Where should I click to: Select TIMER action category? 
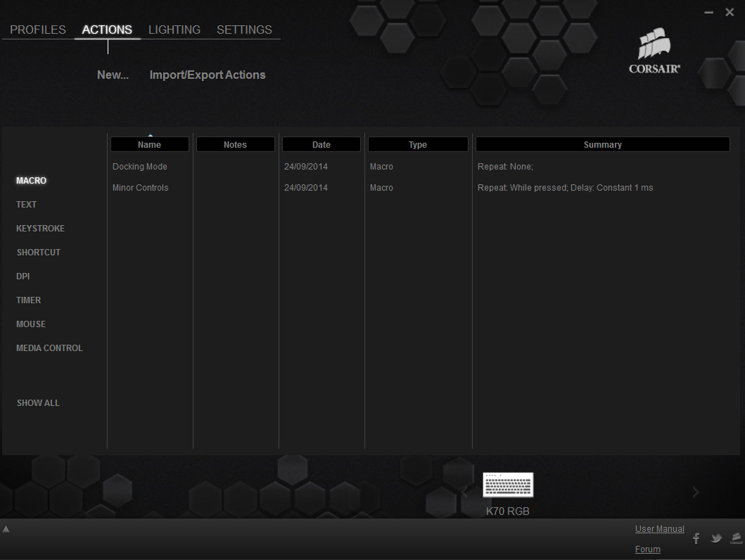(x=29, y=300)
